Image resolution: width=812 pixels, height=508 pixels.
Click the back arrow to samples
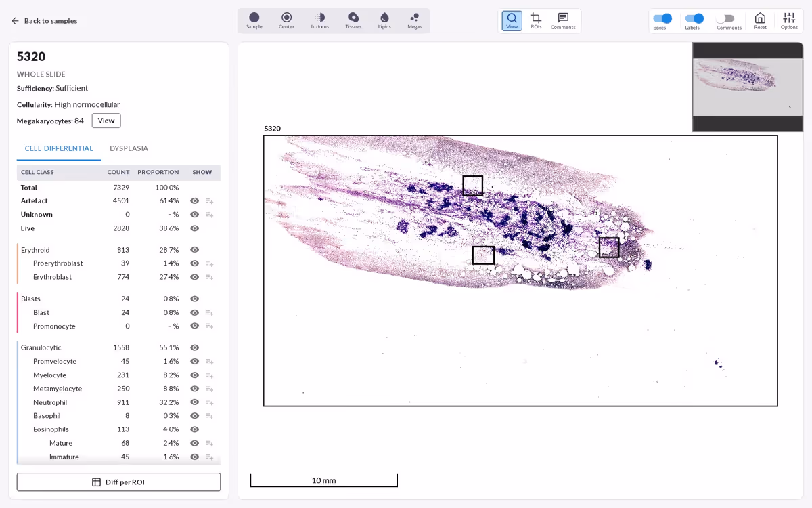pyautogui.click(x=15, y=21)
